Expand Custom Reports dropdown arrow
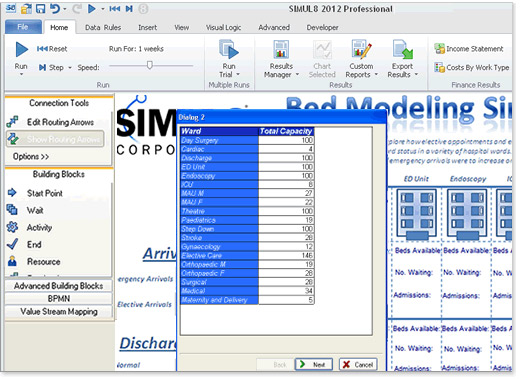Viewport: 520px width, 379px height. coord(377,75)
